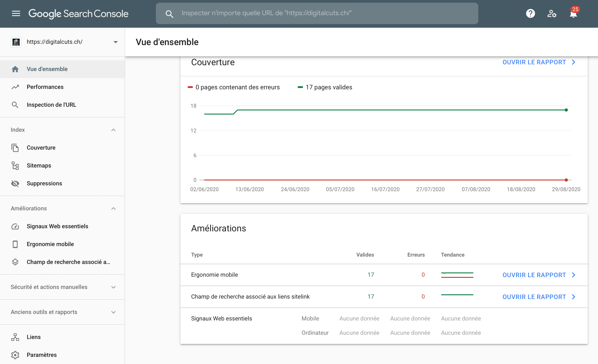Click the search magnifier icon
This screenshot has height=364, width=598.
pyautogui.click(x=169, y=14)
